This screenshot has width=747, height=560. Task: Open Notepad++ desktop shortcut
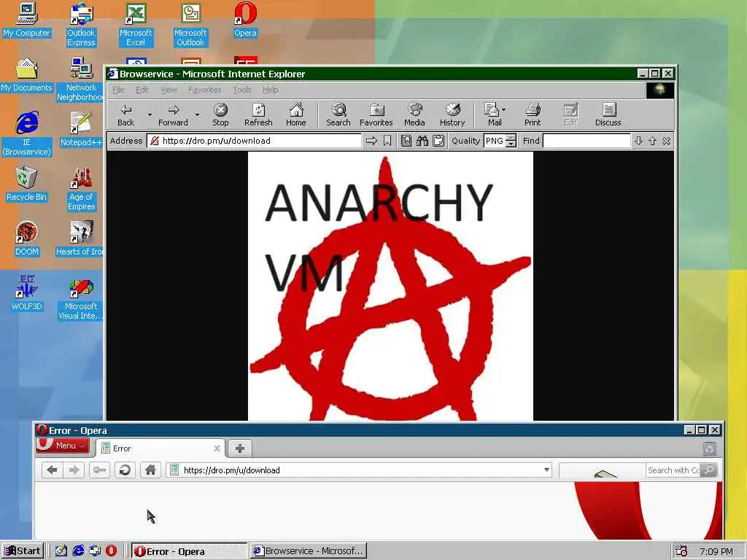pos(81,130)
